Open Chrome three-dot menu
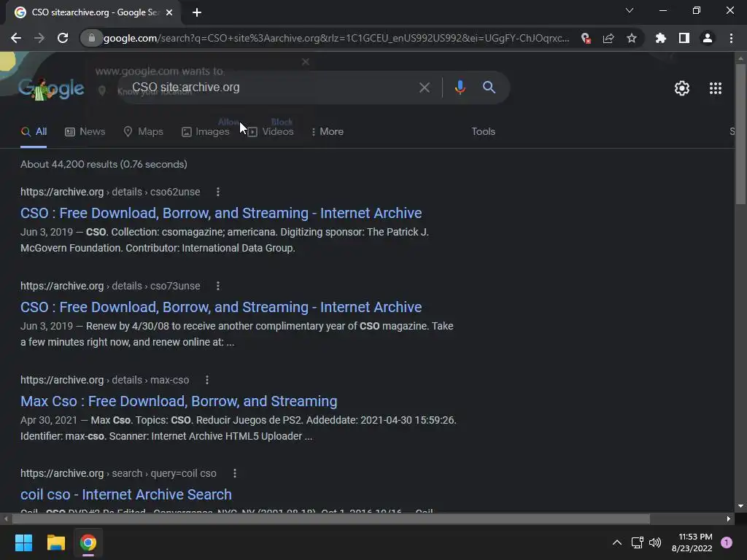Viewport: 747px width, 560px height. 731,38
